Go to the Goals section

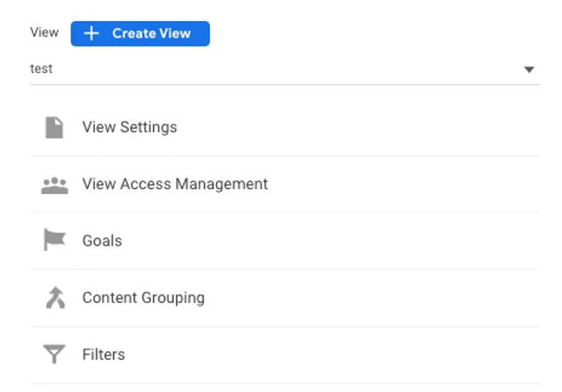(x=286, y=240)
